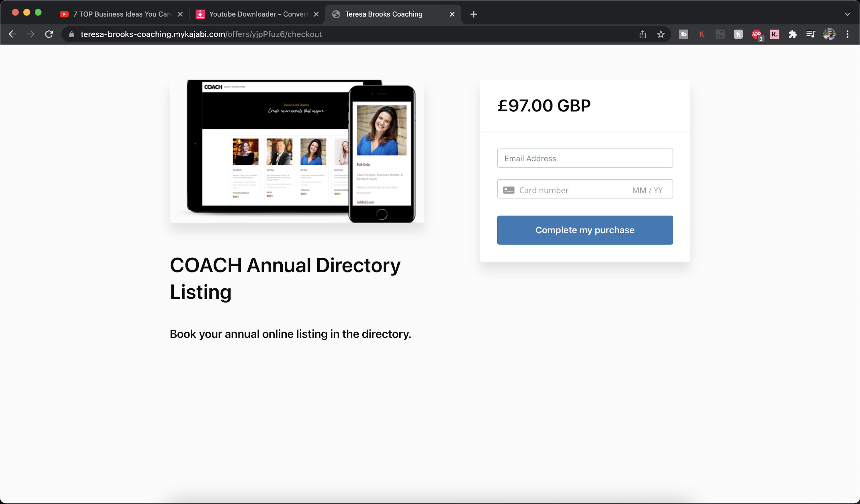This screenshot has width=860, height=504.
Task: Click the green macOS fullscreen button
Action: (x=38, y=13)
